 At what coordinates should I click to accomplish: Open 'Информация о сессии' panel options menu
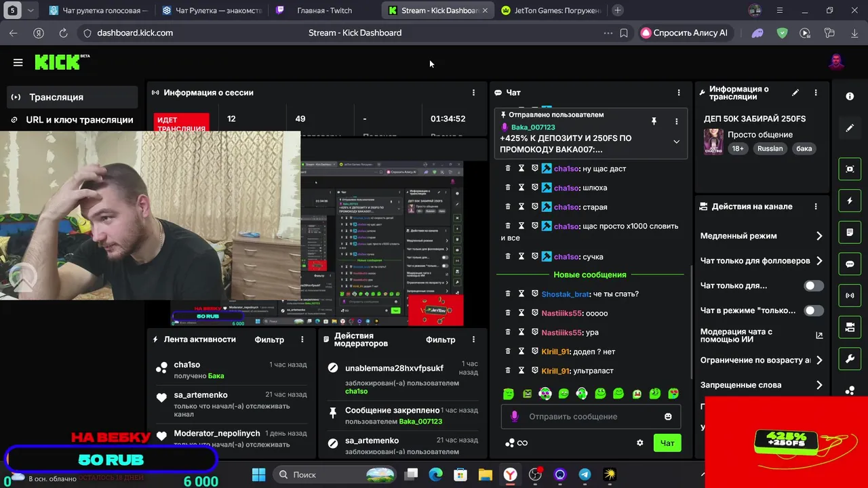473,93
